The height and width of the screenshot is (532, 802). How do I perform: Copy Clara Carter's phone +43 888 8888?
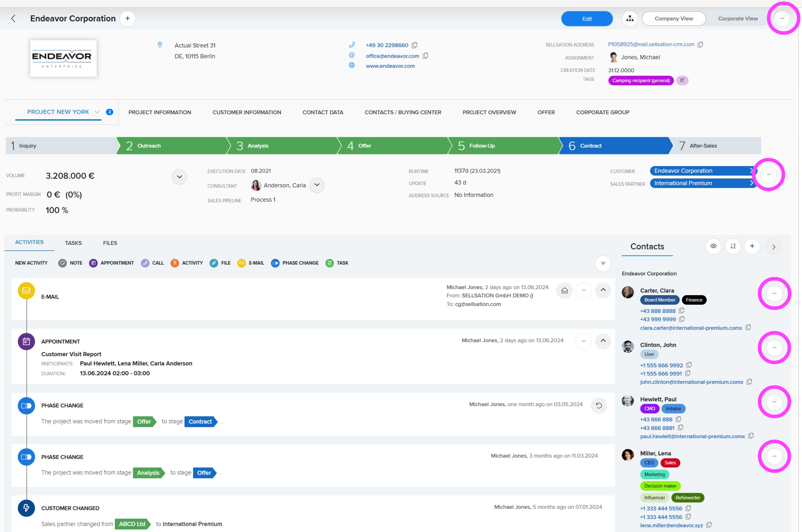[x=681, y=310]
